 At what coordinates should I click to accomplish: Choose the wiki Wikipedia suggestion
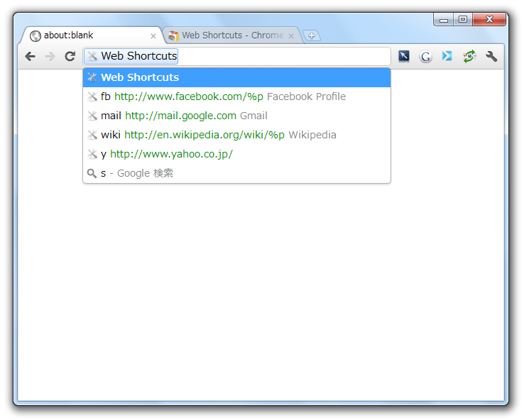pos(236,135)
